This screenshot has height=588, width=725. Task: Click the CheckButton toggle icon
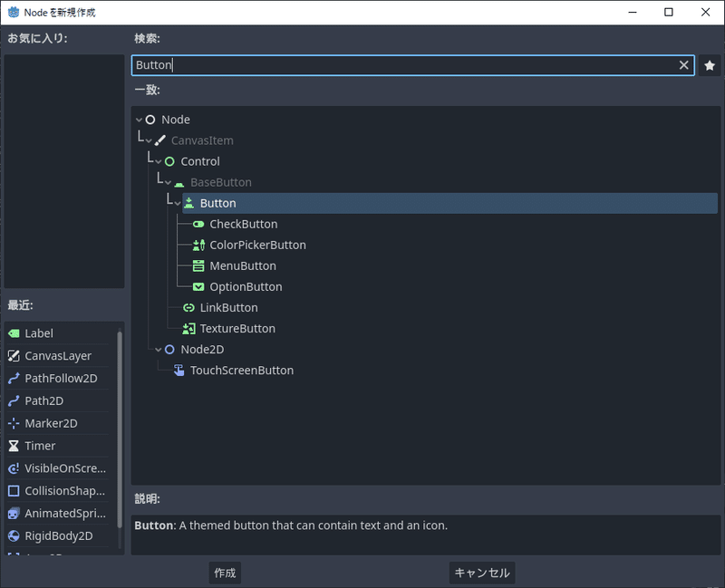click(x=198, y=224)
